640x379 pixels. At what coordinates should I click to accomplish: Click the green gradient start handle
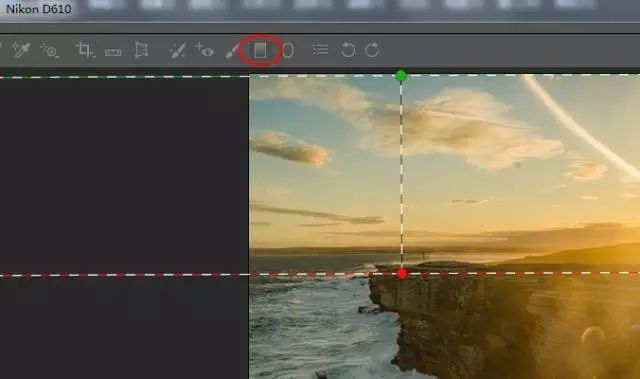401,75
